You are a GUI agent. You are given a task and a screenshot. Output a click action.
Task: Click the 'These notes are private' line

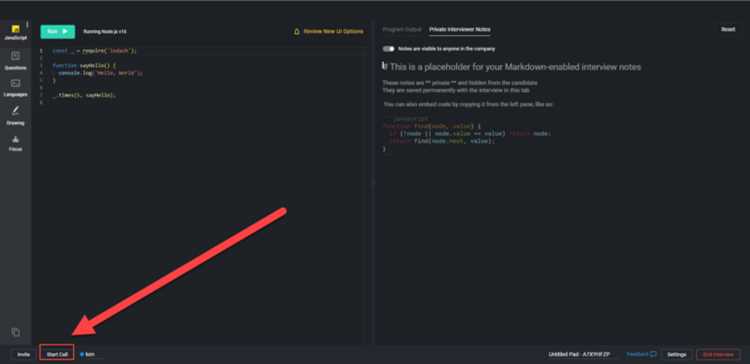(x=460, y=83)
